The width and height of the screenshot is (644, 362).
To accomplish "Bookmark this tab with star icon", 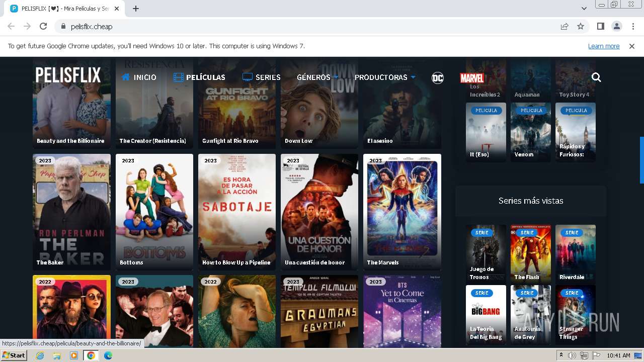I will pos(581,26).
